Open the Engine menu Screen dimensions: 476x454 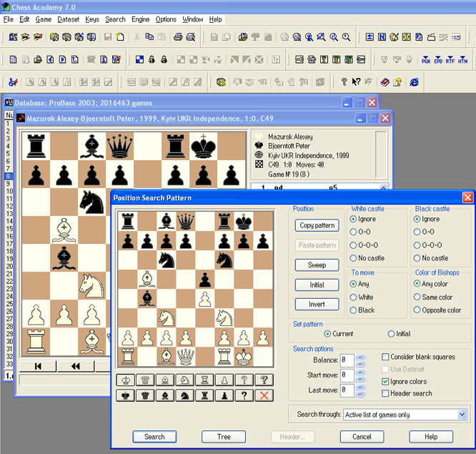140,19
